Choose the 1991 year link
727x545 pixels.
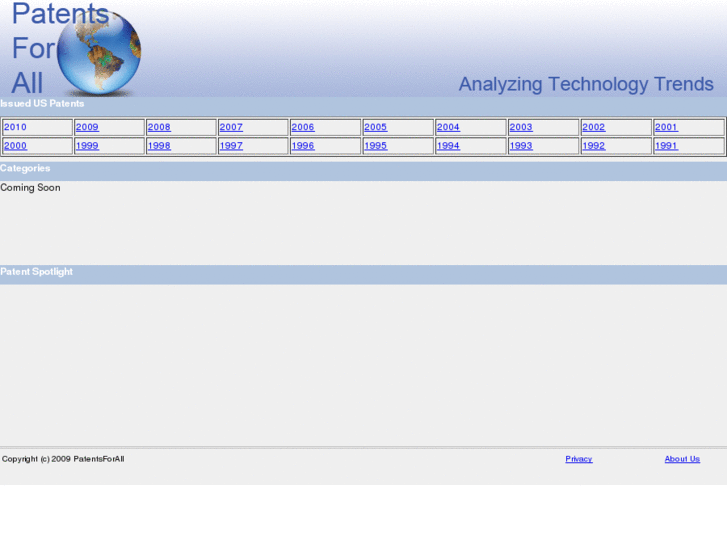pos(666,146)
